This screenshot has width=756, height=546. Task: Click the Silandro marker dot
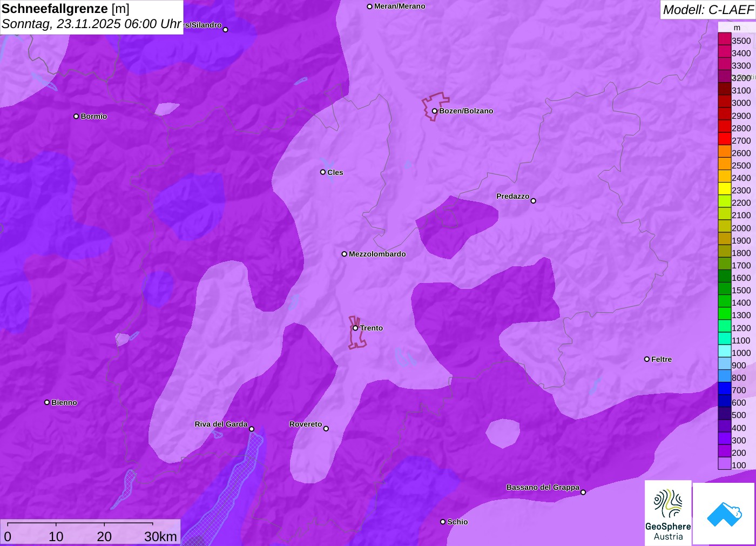coord(225,30)
